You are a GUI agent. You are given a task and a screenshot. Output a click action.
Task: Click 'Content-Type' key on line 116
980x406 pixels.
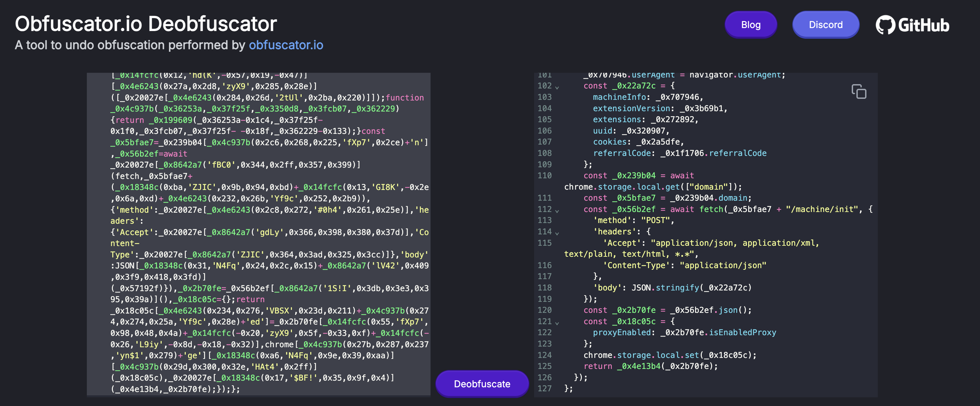(637, 265)
